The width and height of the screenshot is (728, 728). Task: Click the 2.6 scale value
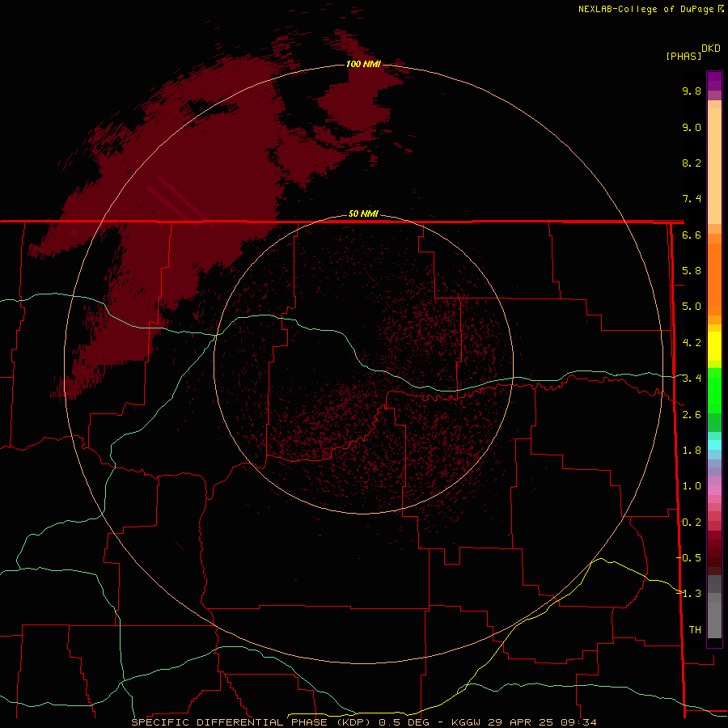click(x=692, y=415)
